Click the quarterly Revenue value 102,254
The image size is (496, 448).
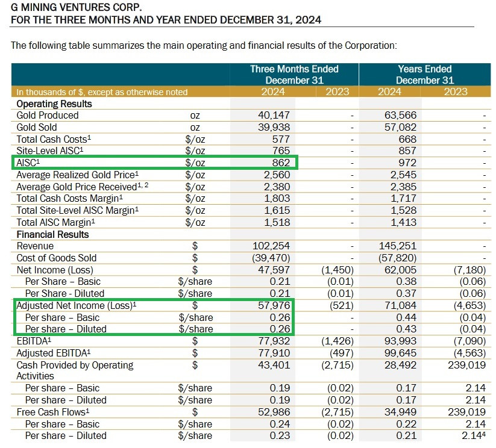click(x=271, y=246)
